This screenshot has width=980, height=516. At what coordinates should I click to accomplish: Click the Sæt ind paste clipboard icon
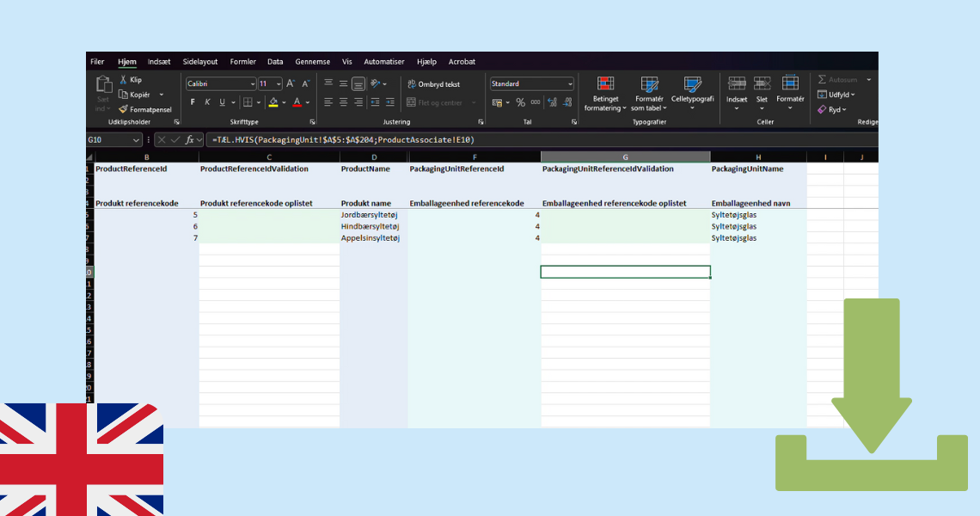(103, 84)
